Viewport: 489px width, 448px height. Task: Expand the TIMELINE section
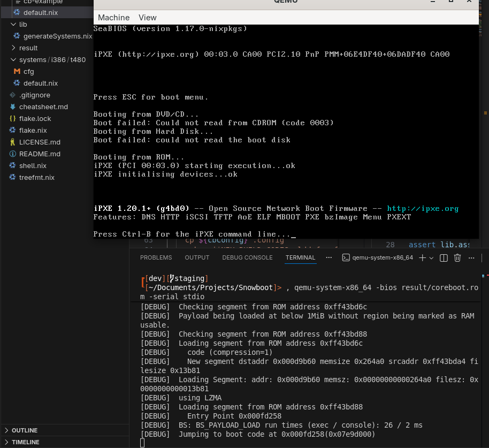pyautogui.click(x=26, y=442)
